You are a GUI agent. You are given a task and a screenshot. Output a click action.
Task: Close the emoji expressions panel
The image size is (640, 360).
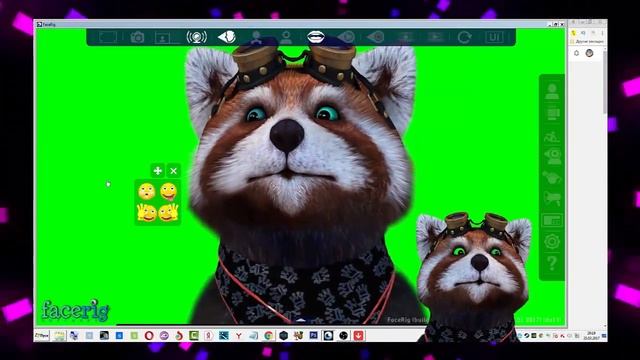point(173,171)
